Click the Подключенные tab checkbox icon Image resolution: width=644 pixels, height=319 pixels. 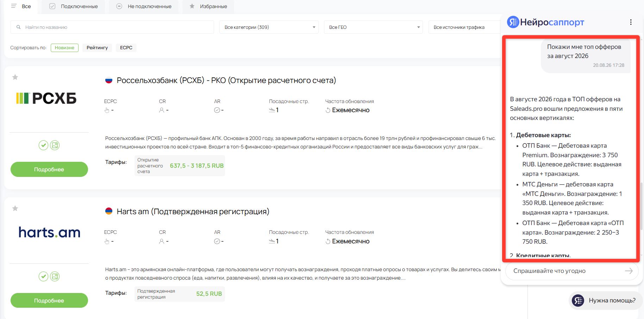[52, 6]
